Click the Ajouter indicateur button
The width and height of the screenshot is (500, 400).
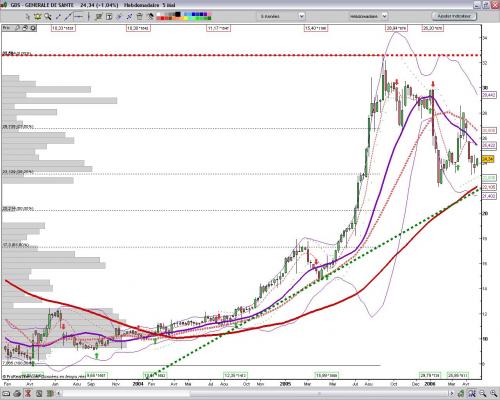click(454, 16)
